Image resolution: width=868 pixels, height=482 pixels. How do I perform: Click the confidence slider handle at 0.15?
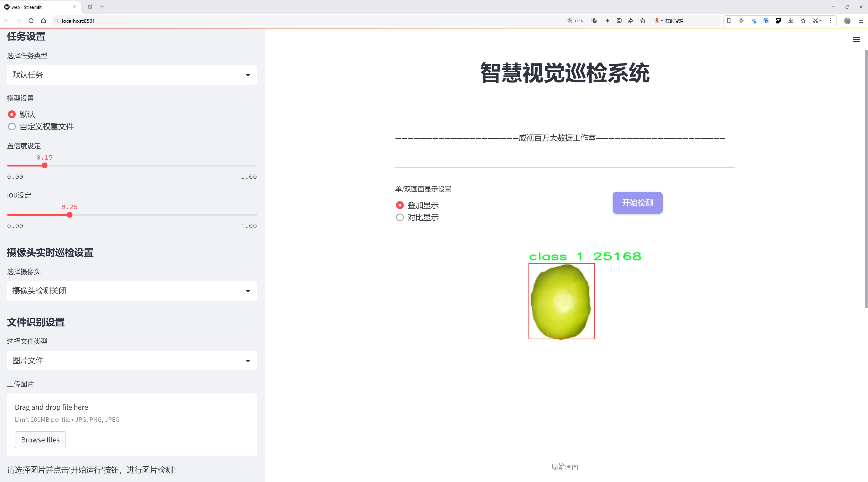[x=45, y=166]
